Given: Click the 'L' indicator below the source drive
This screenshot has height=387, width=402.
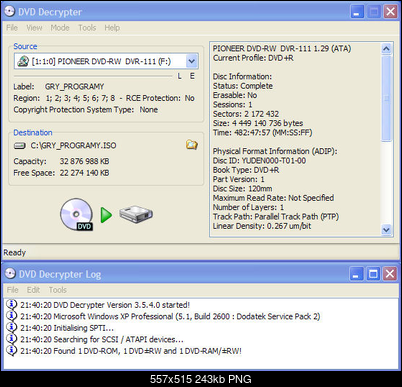Looking at the screenshot, I should (180, 76).
